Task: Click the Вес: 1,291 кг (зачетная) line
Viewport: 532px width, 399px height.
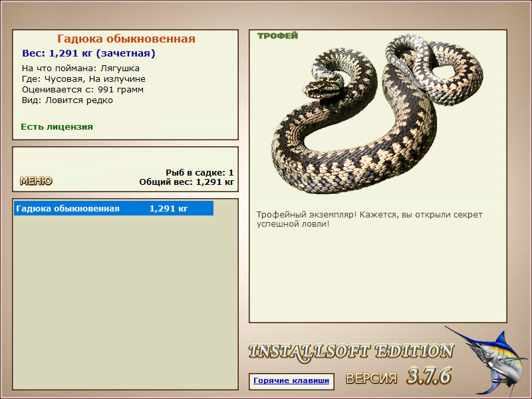Action: click(x=88, y=53)
